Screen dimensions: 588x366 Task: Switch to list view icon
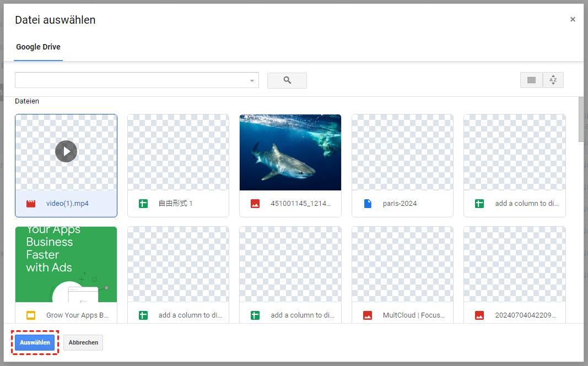point(531,80)
